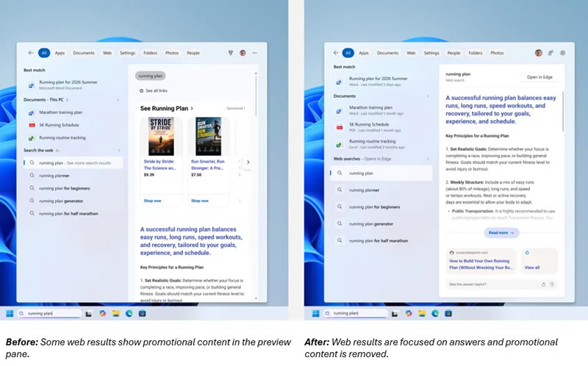588x366 pixels.
Task: Select running plan - See more search results row
Action: tap(73, 162)
